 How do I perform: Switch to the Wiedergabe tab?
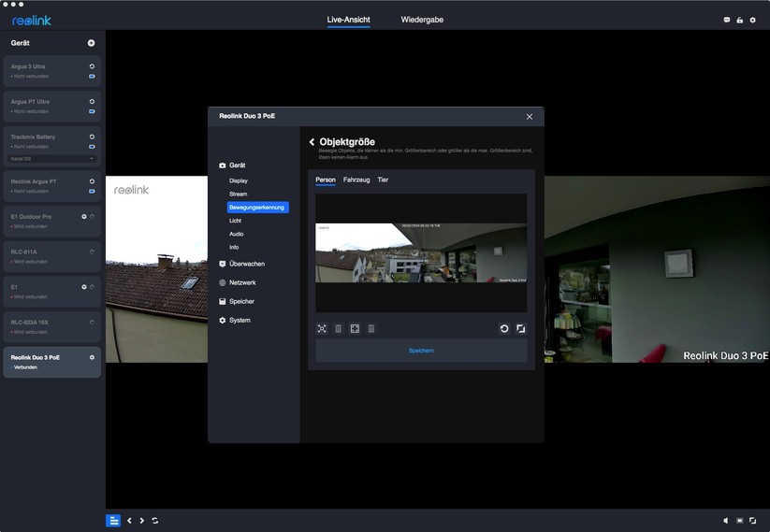(x=422, y=20)
